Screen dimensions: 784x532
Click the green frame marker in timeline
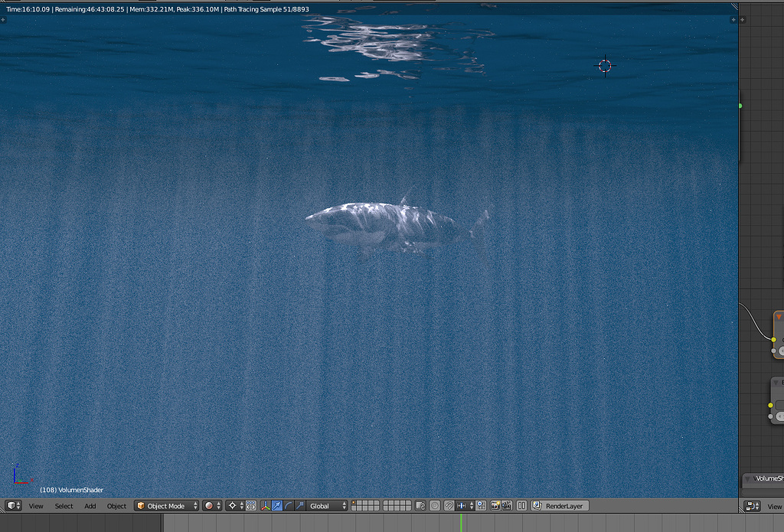pyautogui.click(x=460, y=523)
